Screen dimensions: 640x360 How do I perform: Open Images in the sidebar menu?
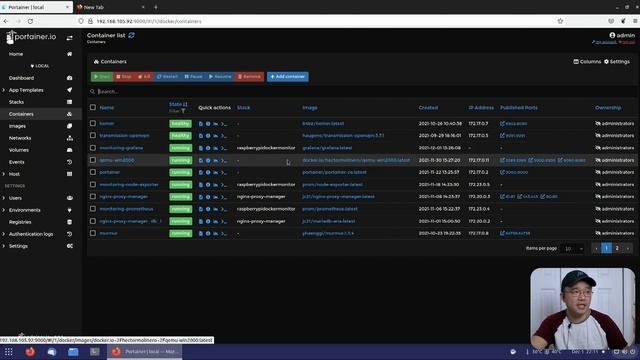[17, 126]
